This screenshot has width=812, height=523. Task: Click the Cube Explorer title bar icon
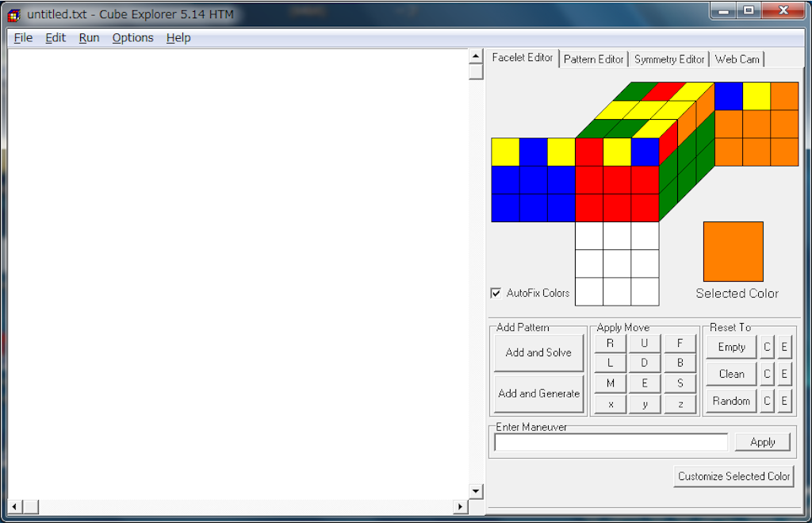click(14, 15)
